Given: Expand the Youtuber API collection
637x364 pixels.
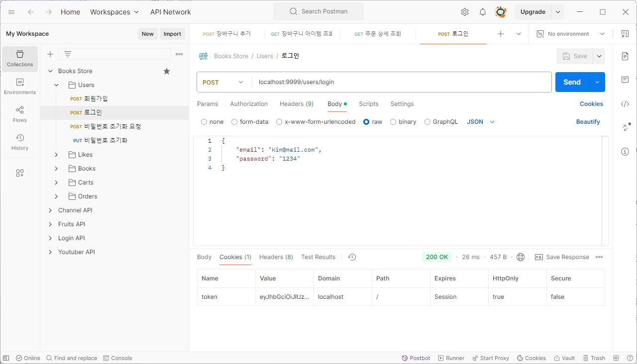Looking at the screenshot, I should (50, 252).
